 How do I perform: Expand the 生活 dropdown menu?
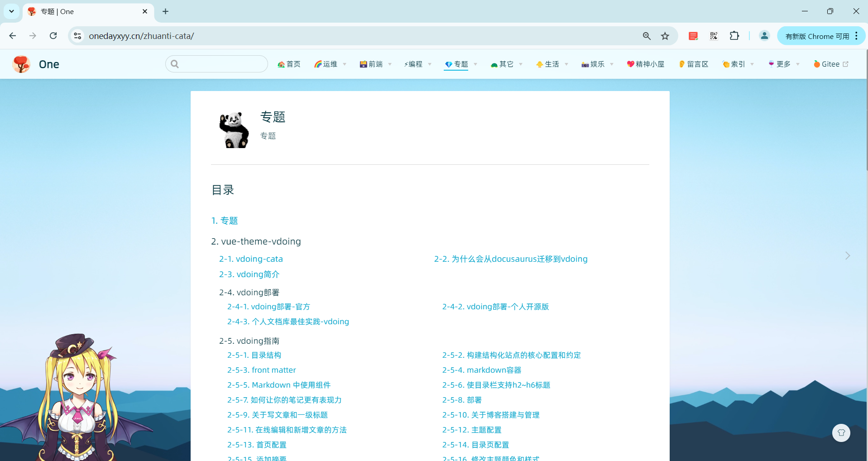click(x=552, y=64)
